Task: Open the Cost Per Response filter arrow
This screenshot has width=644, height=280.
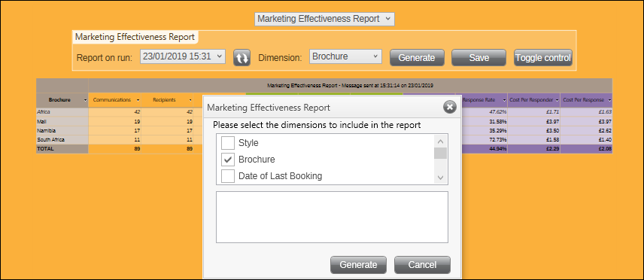Action: click(609, 100)
